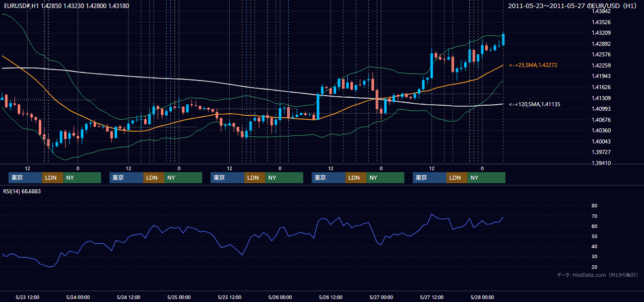Viewport: 644px width, 302px height.
Task: Click price axis label 1.43526
Action: coord(601,22)
